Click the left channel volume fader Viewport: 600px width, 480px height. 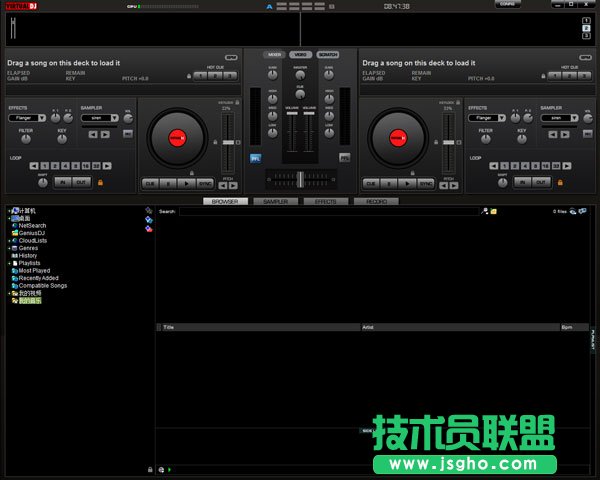(292, 113)
